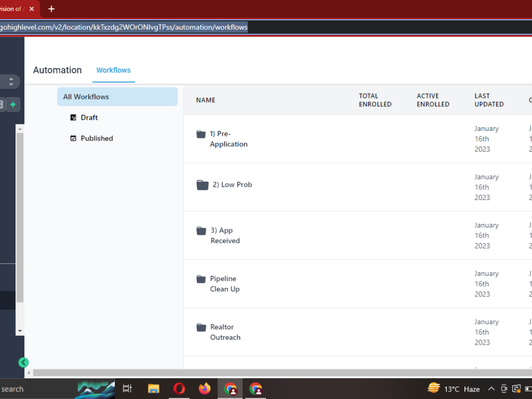532x399 pixels.
Task: Open File Explorer from taskbar
Action: click(154, 388)
